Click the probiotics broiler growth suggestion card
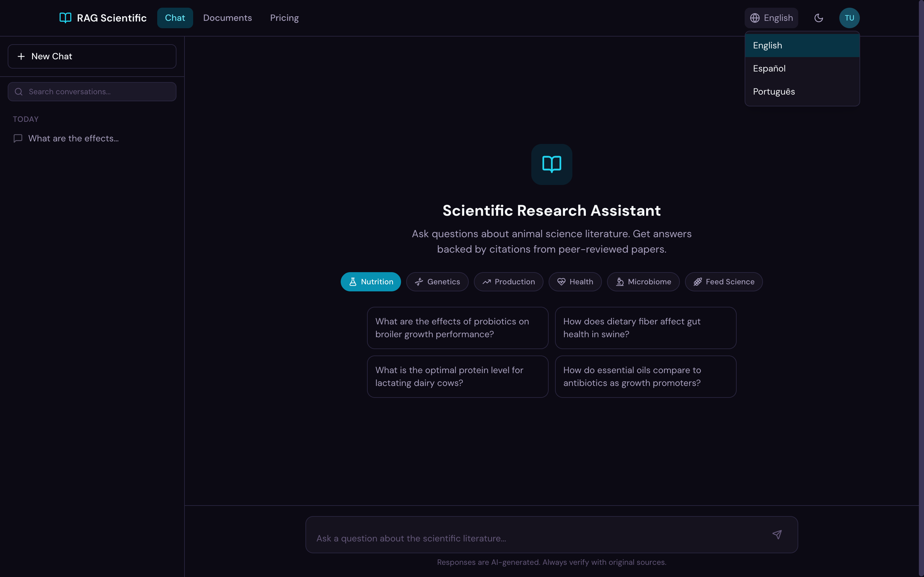924x577 pixels. [x=457, y=327]
